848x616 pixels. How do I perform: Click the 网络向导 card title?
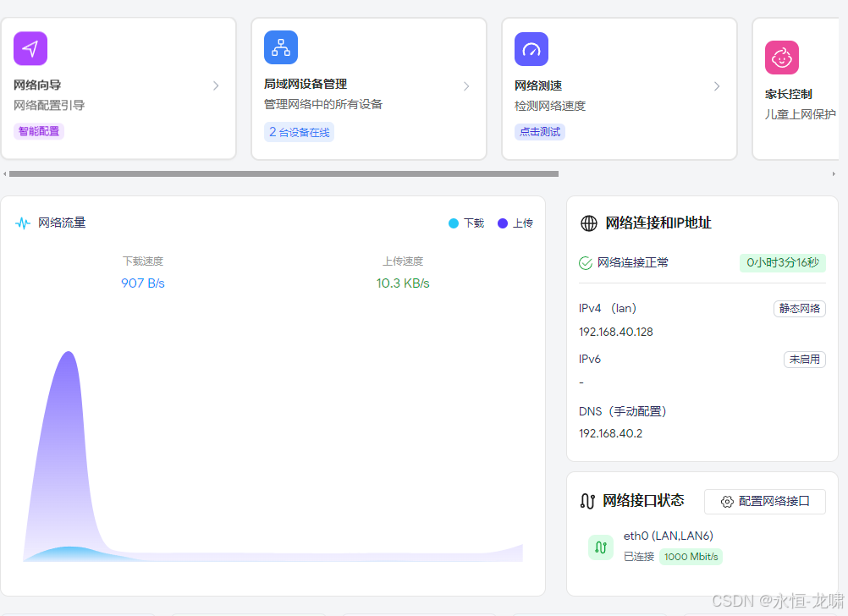(x=37, y=85)
